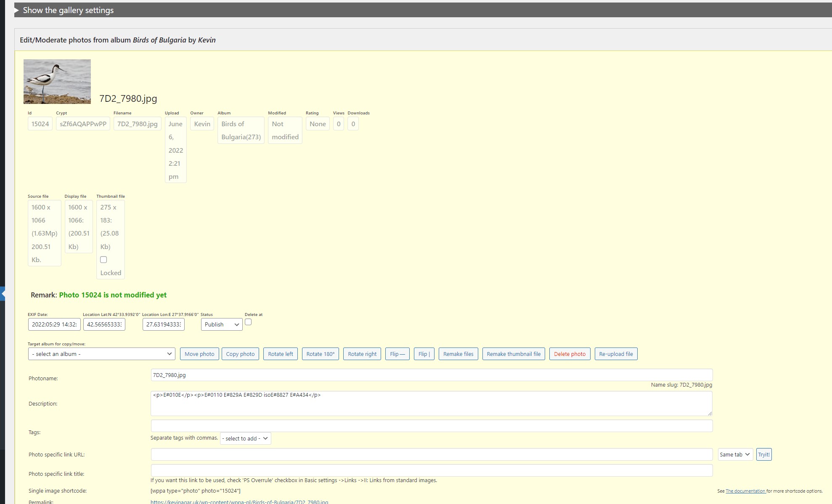The width and height of the screenshot is (832, 504).
Task: Flip the photo horizontally with Flip —
Action: click(x=397, y=354)
